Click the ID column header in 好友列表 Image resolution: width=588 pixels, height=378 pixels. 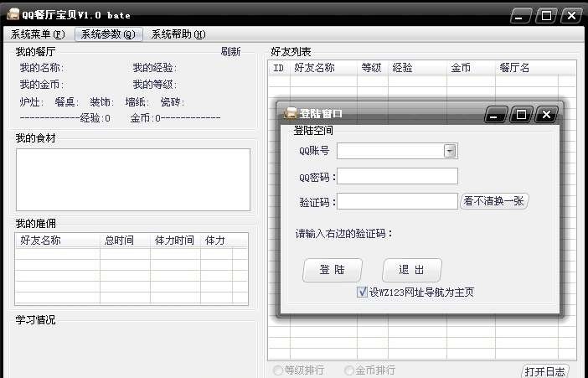(x=279, y=68)
